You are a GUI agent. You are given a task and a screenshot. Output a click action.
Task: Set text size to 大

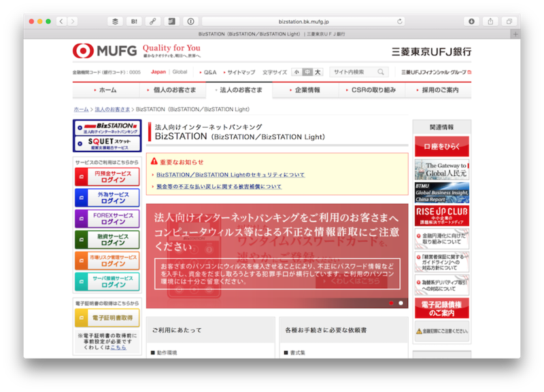pos(318,72)
